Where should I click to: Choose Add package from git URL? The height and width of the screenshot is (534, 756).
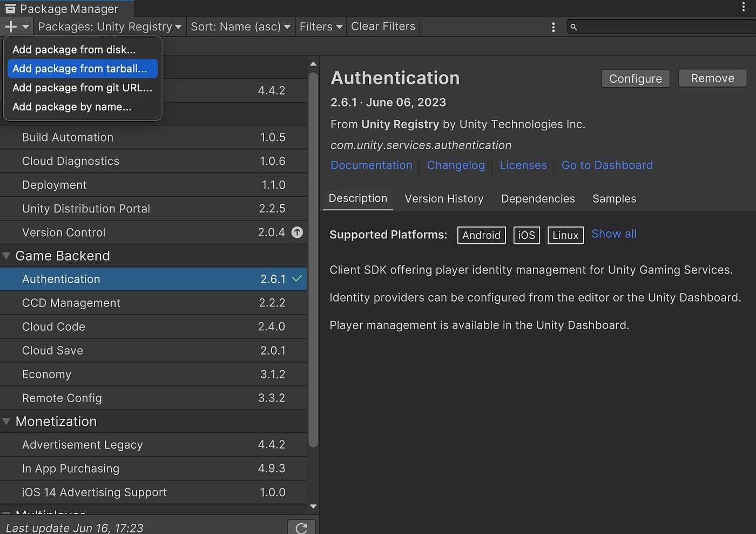[83, 88]
